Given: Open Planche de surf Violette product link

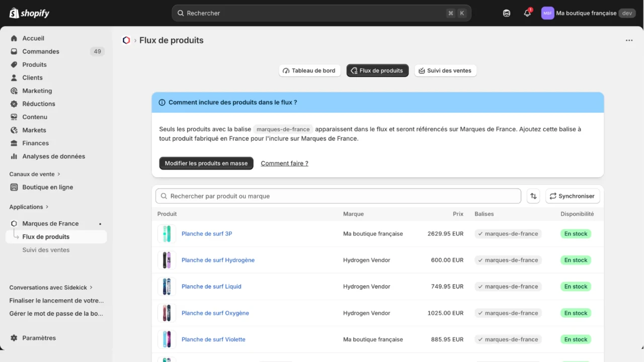Looking at the screenshot, I should pyautogui.click(x=213, y=339).
